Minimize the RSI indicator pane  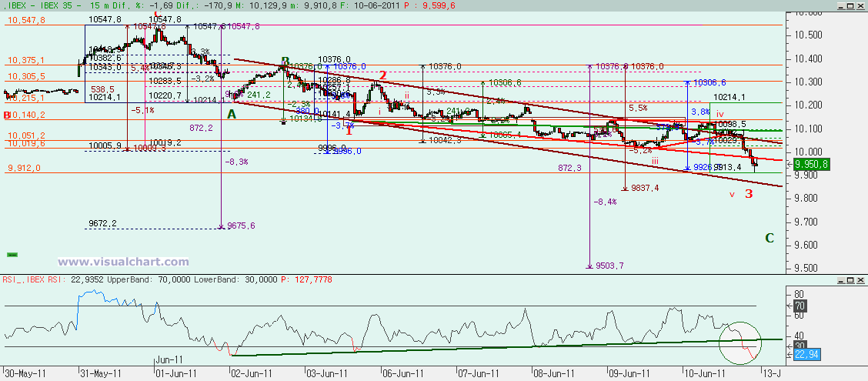tap(842, 282)
